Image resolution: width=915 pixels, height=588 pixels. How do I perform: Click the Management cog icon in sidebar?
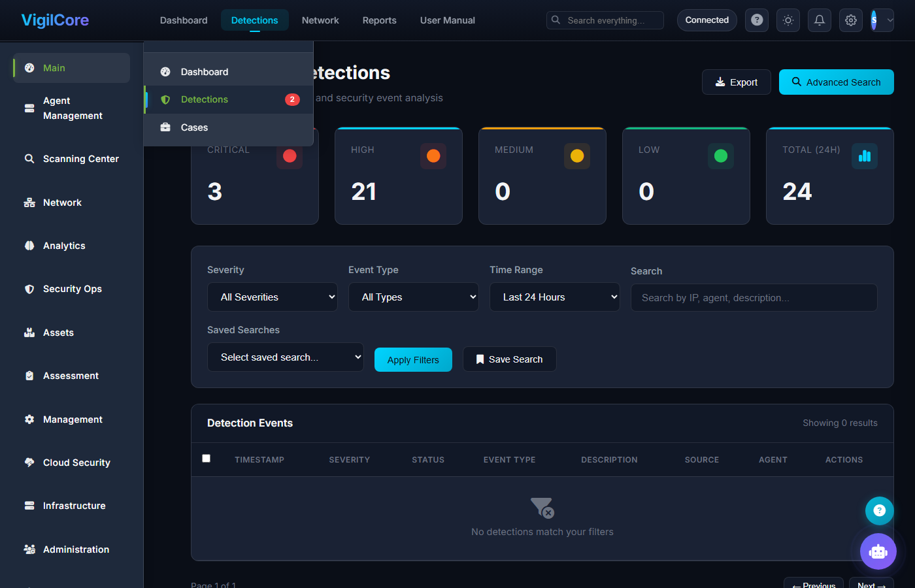(x=29, y=419)
